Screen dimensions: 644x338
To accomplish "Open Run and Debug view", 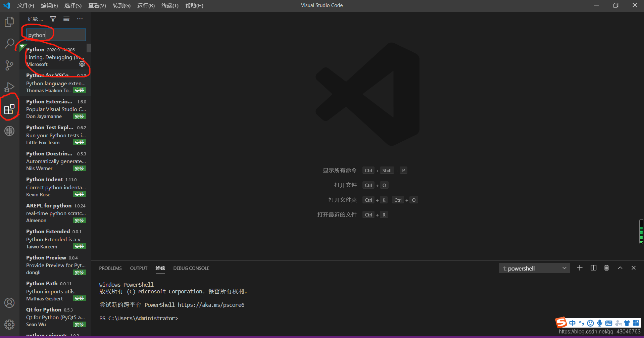I will pos(9,87).
